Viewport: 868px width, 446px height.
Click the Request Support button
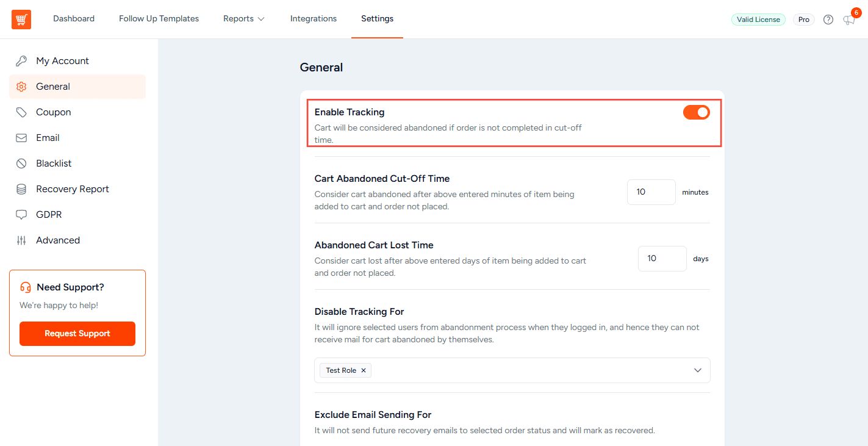point(77,334)
